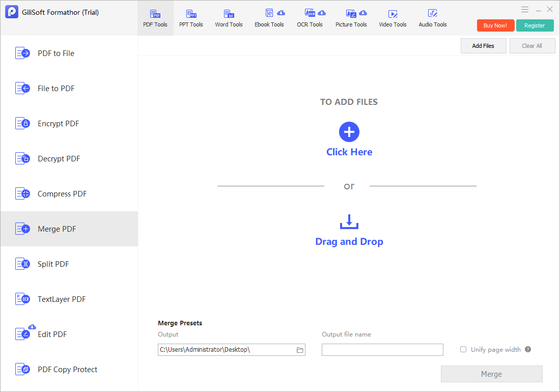Viewport: 560px width, 392px height.
Task: Click the blue plus circle to add files
Action: tap(349, 132)
